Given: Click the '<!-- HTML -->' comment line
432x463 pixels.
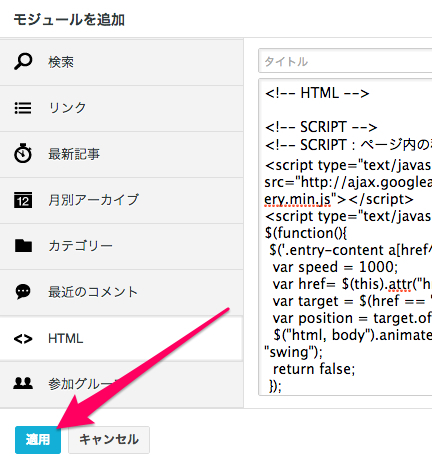Looking at the screenshot, I should pos(317,93).
